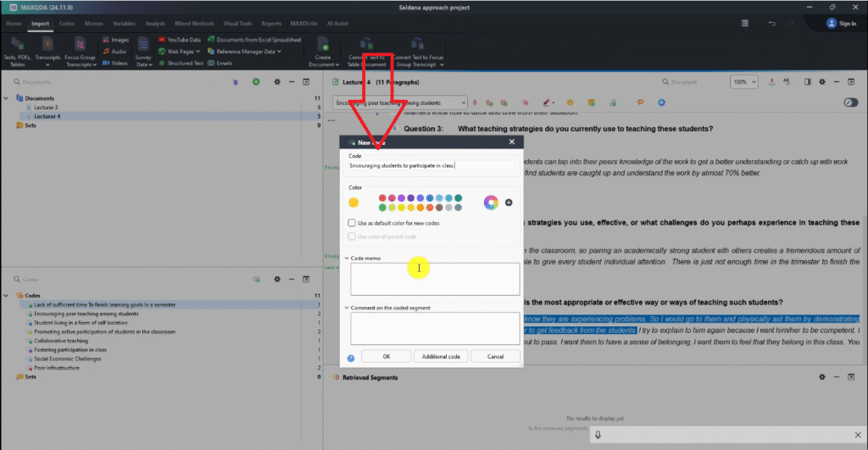This screenshot has width=868, height=450.
Task: Switch to the Codes ribbon tab
Action: point(67,24)
